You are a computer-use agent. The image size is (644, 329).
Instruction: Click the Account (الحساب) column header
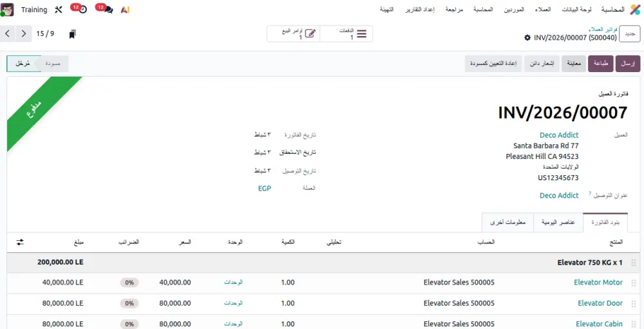coord(486,242)
